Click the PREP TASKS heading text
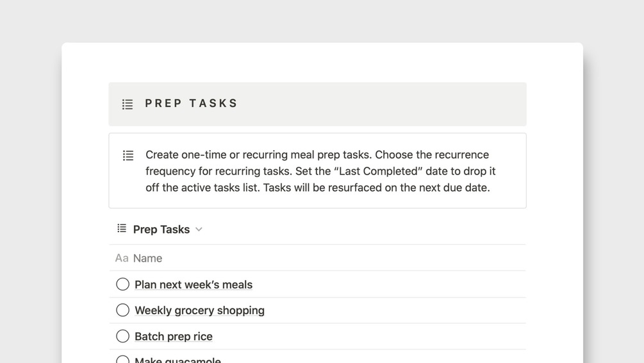The height and width of the screenshot is (363, 644). tap(191, 103)
